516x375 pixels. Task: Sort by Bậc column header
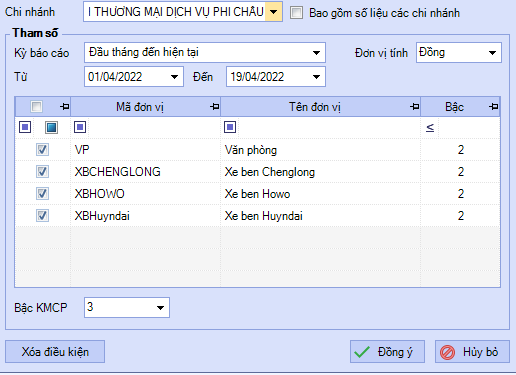(x=454, y=107)
